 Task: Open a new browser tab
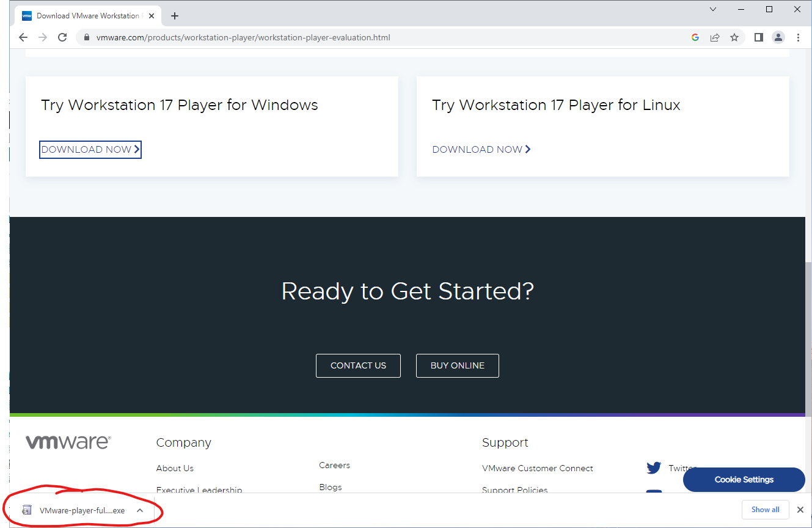[x=175, y=16]
